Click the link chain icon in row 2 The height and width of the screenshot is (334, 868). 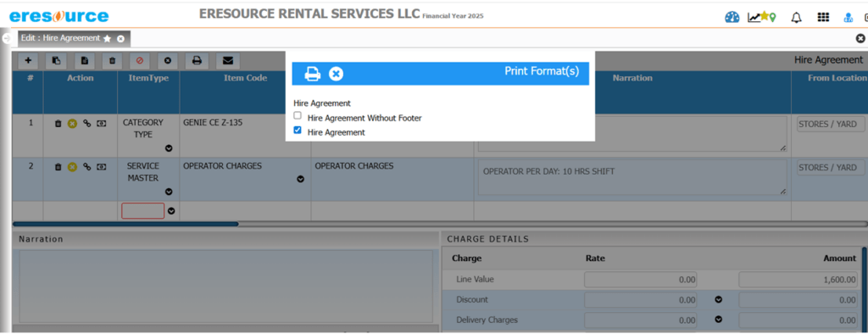coord(87,167)
